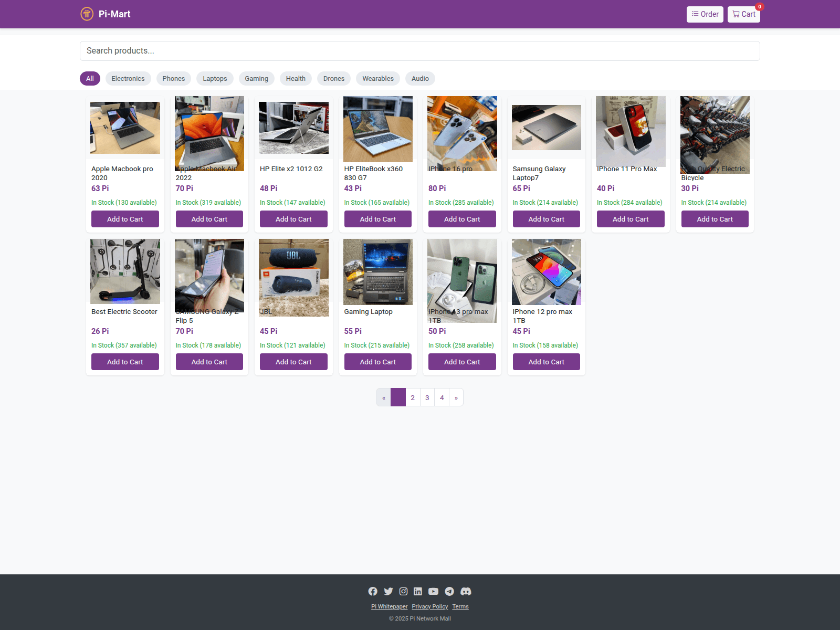Filter by Laptops category
840x630 pixels.
(215, 79)
